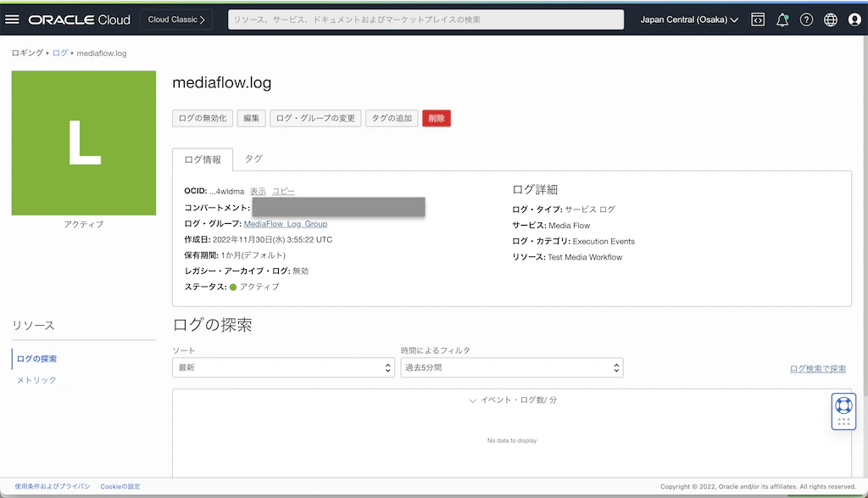Go to Oracle Cloud home logo
Viewport: 868px width, 498px height.
[x=80, y=20]
